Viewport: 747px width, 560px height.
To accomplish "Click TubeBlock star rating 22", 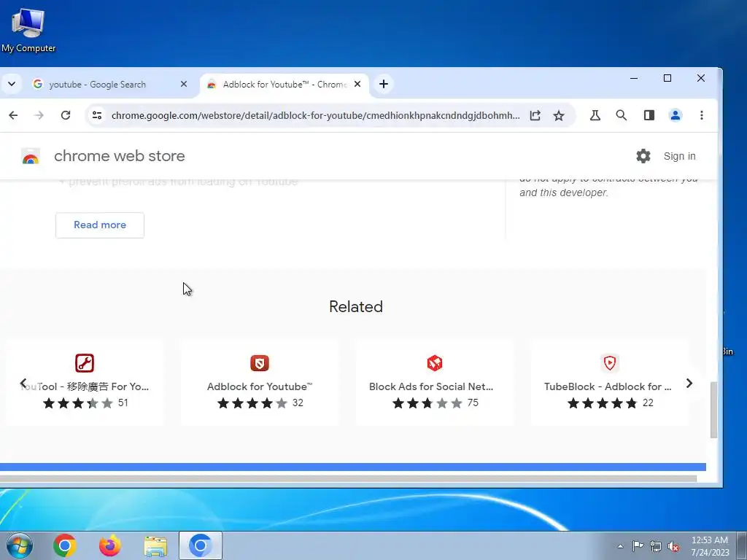I will (x=610, y=403).
